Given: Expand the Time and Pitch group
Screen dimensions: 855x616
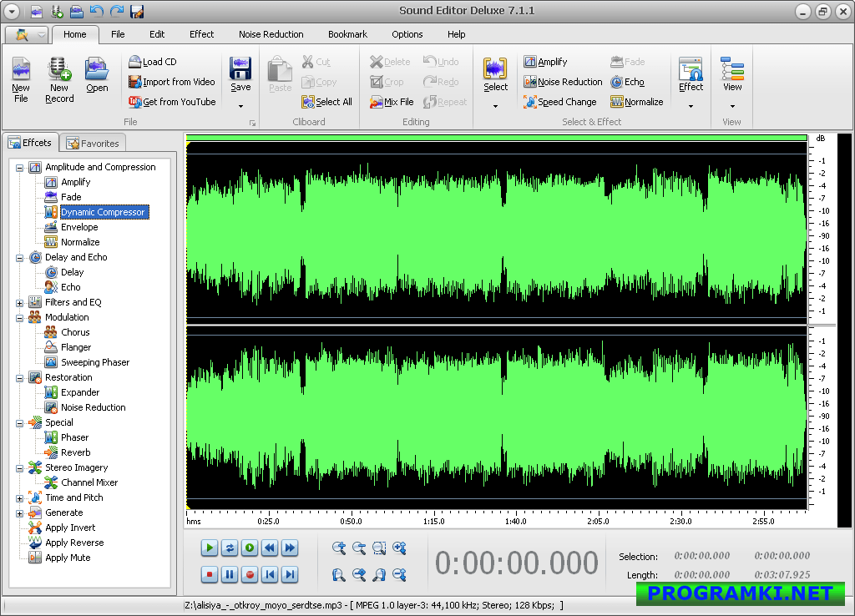Looking at the screenshot, I should coord(19,497).
